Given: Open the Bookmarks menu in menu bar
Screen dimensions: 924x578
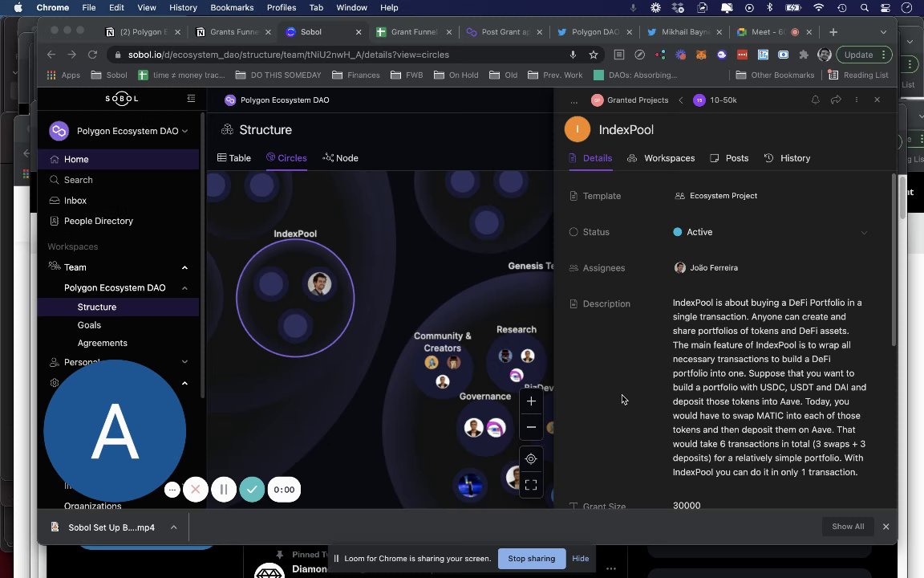Looking at the screenshot, I should pos(232,8).
